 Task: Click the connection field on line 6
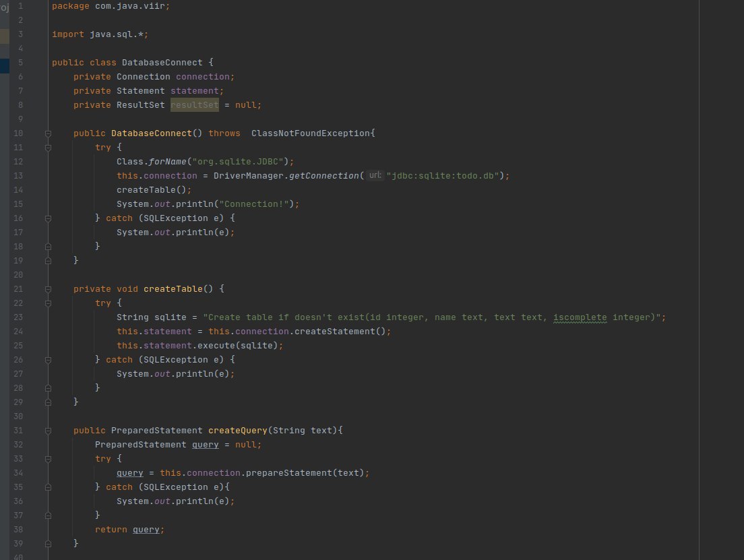203,77
